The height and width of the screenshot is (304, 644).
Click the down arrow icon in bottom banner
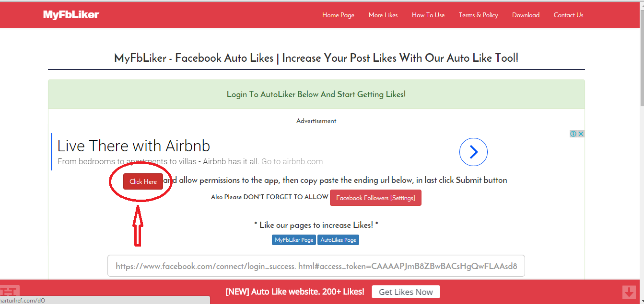pos(629,292)
